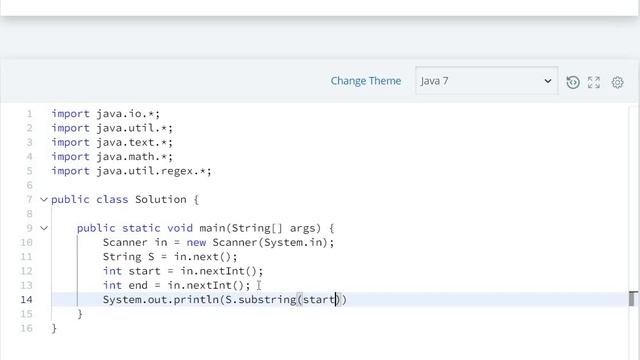Open editor settings gear icon
640x360 pixels.
618,82
